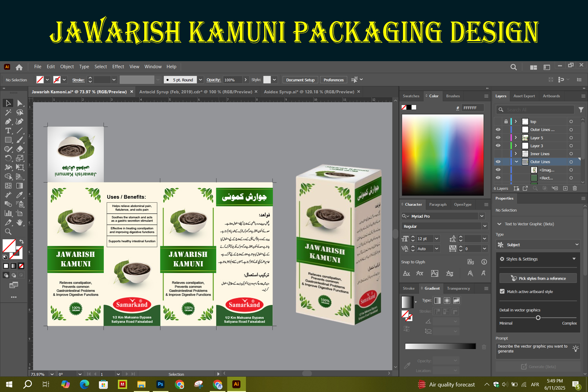Viewport: 588px width, 392px height.
Task: Expand Layer 3 contents
Action: (x=516, y=146)
